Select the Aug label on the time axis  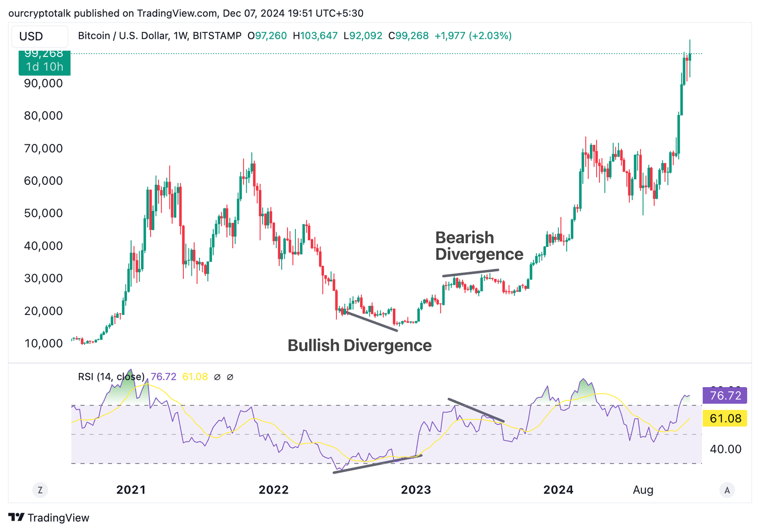(643, 490)
